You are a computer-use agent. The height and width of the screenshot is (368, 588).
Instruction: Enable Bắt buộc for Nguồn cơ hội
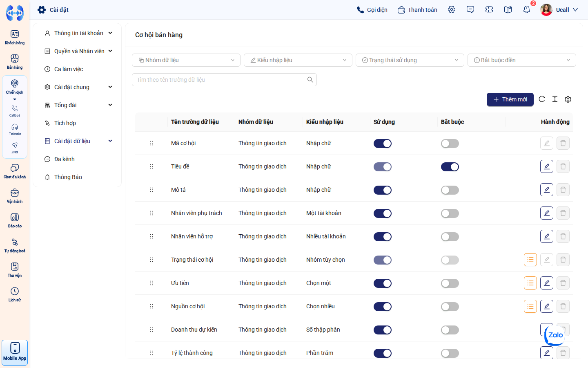450,307
